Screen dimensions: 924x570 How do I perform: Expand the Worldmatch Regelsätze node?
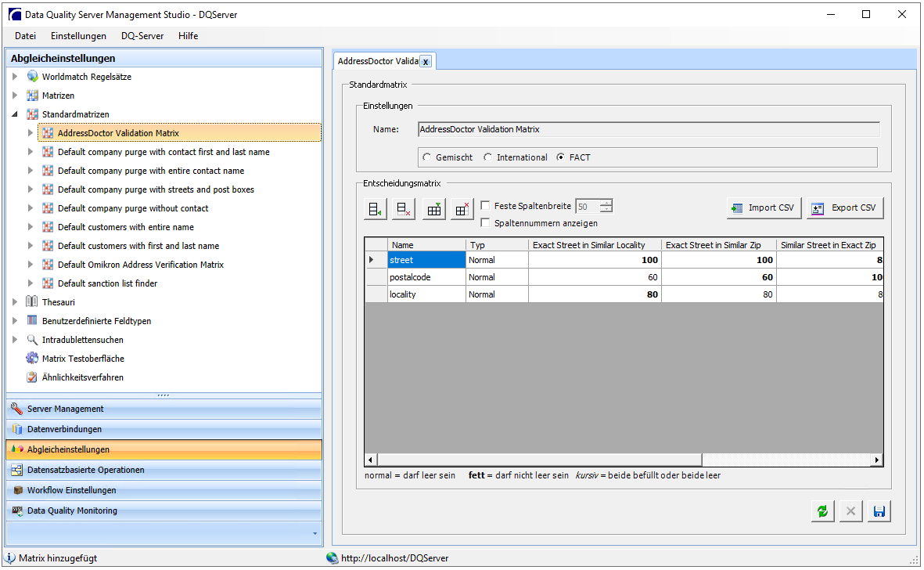pos(16,77)
